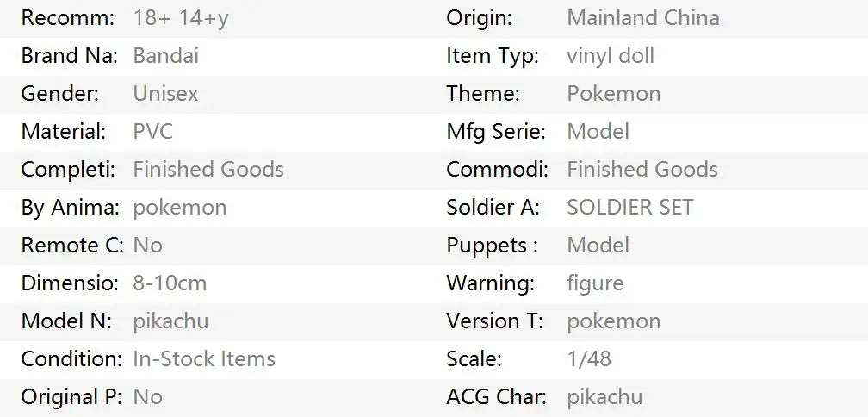The height and width of the screenshot is (417, 868).
Task: Click the Unisex gender value
Action: coord(165,94)
